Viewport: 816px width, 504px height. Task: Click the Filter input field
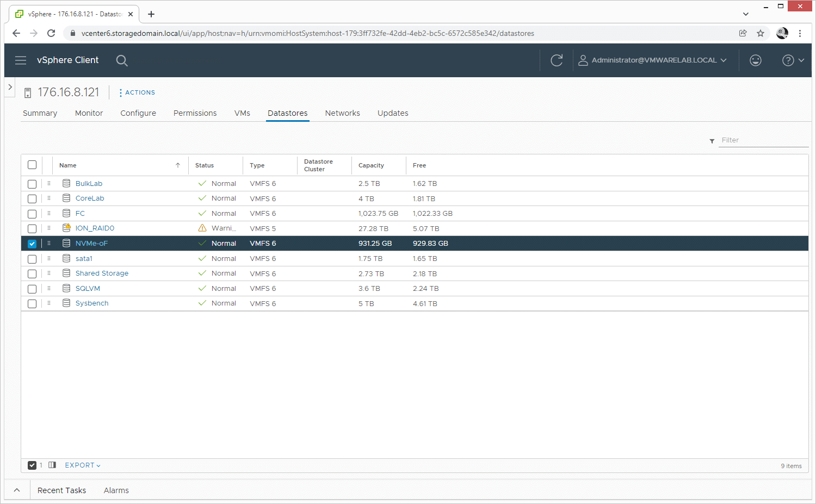click(764, 140)
